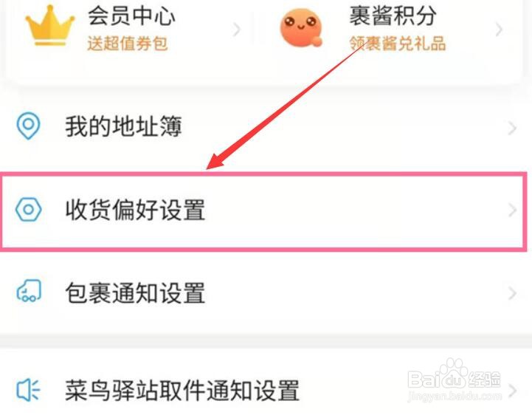The width and height of the screenshot is (532, 415).
Task: Click the hexagon nut 收货偏好设置 icon
Action: tap(29, 210)
